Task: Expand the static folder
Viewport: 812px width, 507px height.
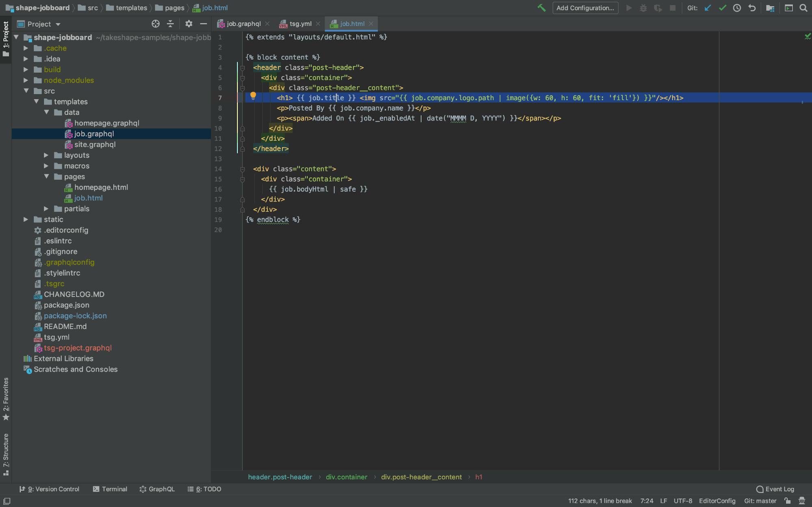Action: (26, 219)
